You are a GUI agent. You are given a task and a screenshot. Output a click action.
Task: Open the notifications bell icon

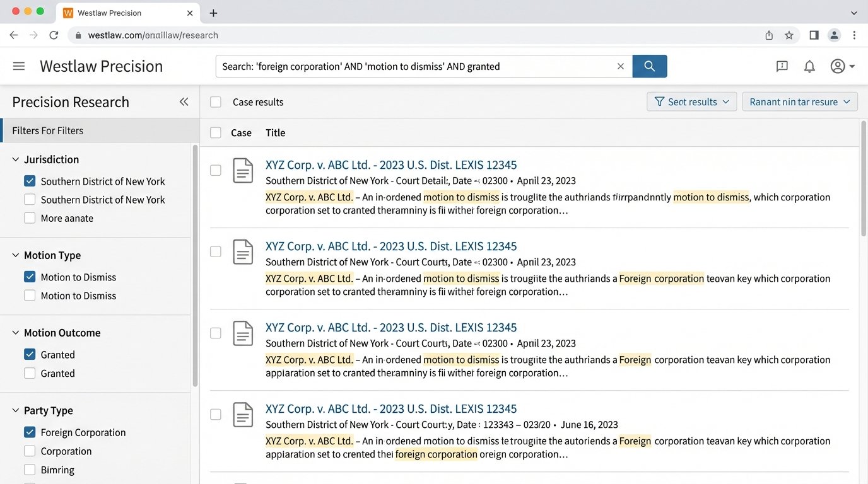point(809,66)
